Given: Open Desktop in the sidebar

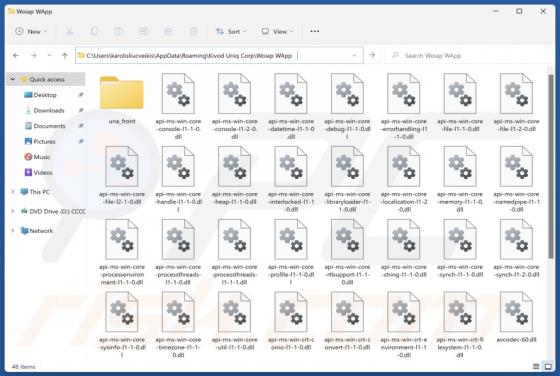Looking at the screenshot, I should (x=45, y=95).
